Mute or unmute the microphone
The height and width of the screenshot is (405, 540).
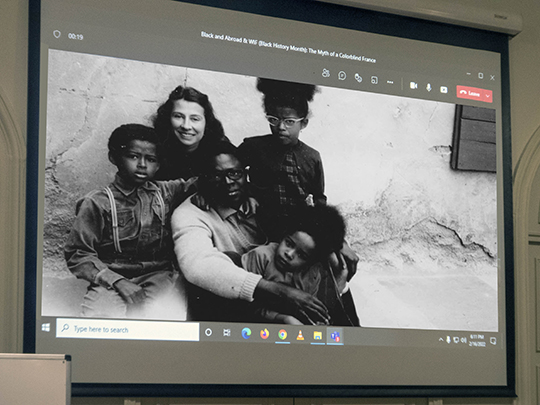(x=429, y=87)
